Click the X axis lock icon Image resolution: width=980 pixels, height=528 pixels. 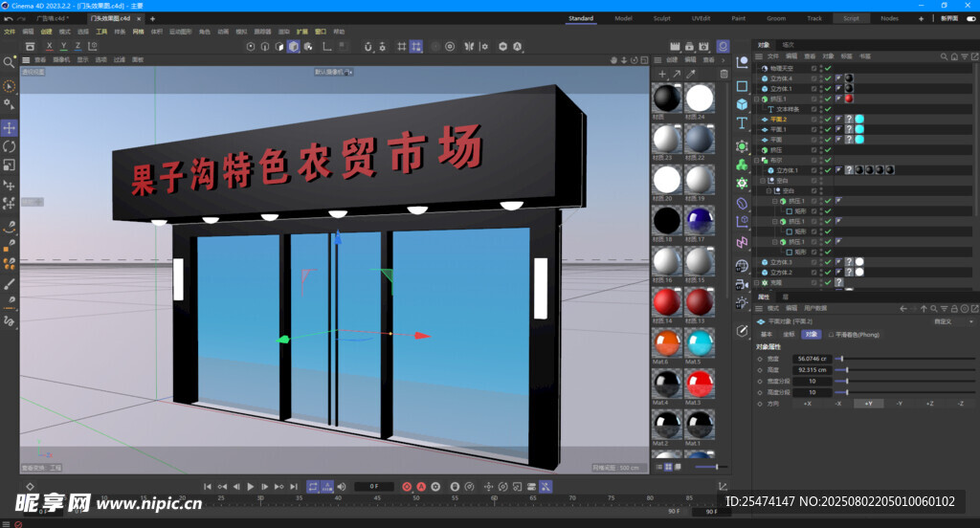(51, 46)
